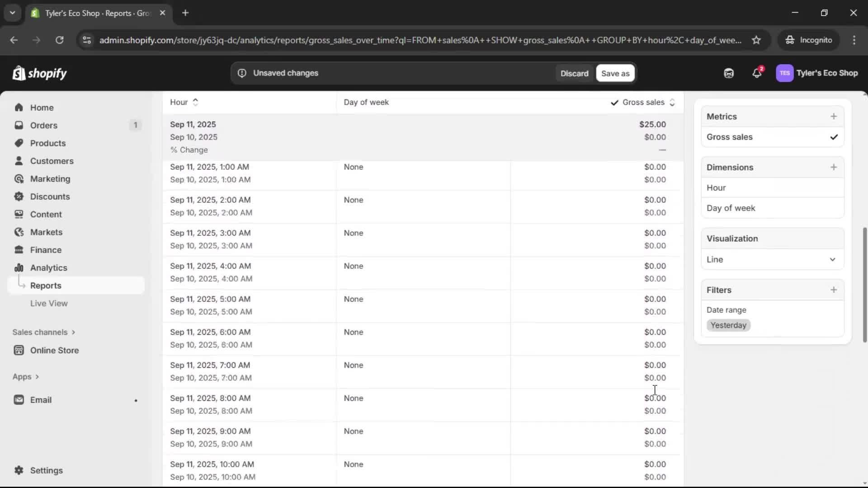The width and height of the screenshot is (868, 488).
Task: Open Orders in the sidebar
Action: (x=44, y=125)
